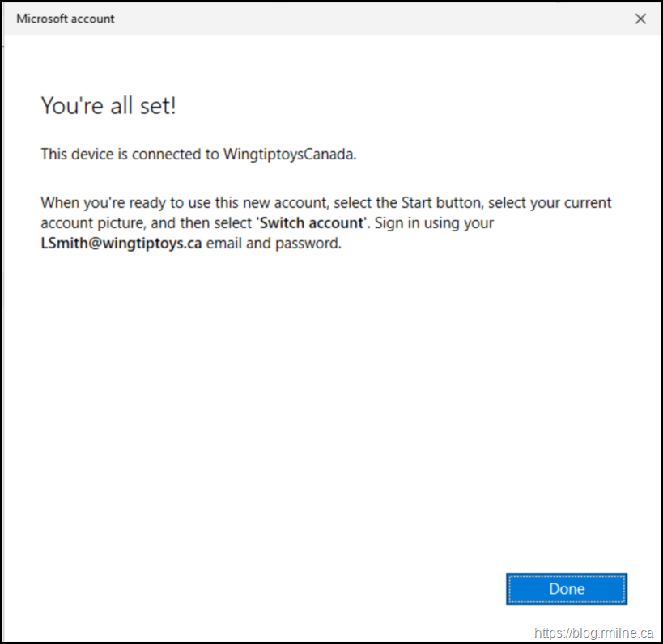Click the "email and password" text
The width and height of the screenshot is (663, 644).
click(x=274, y=244)
